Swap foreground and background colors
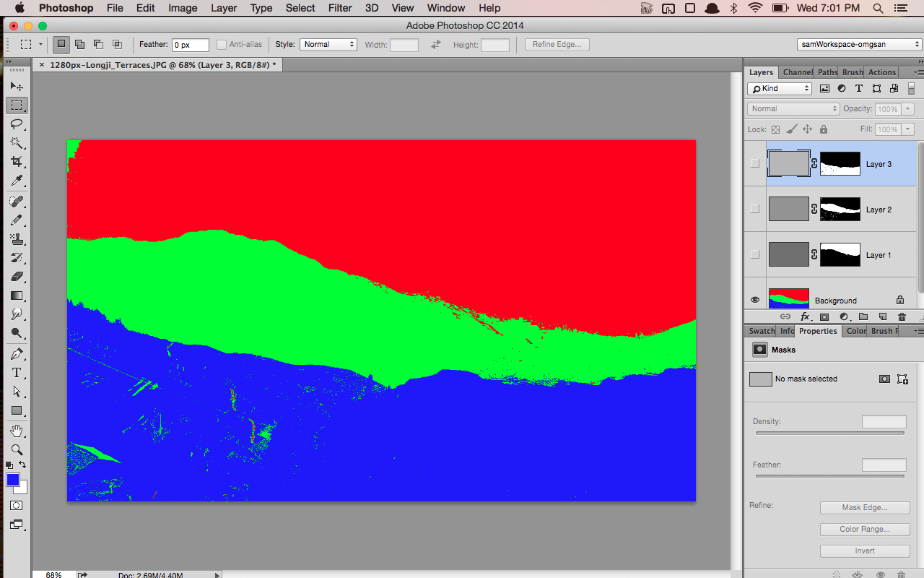This screenshot has height=578, width=924. [x=23, y=465]
